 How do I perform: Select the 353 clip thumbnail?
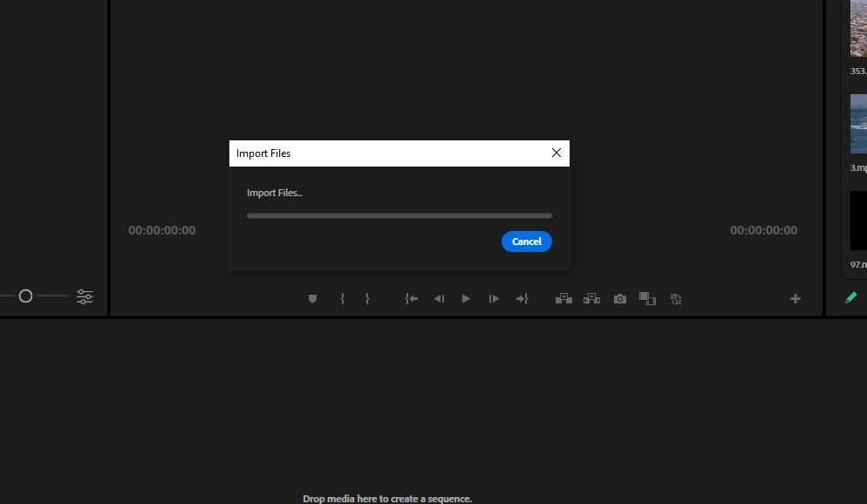pyautogui.click(x=858, y=28)
